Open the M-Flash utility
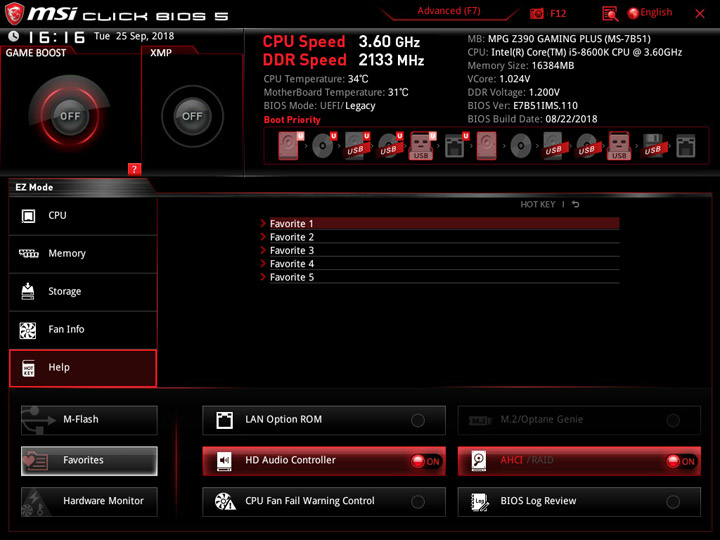Image resolution: width=720 pixels, height=540 pixels. click(89, 420)
